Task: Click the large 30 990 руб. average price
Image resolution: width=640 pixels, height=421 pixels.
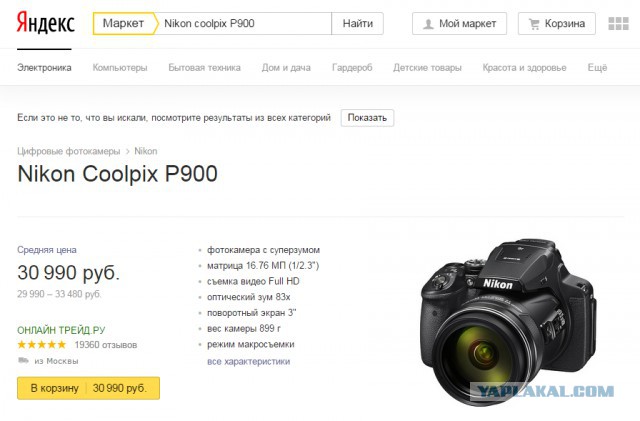Action: (69, 273)
